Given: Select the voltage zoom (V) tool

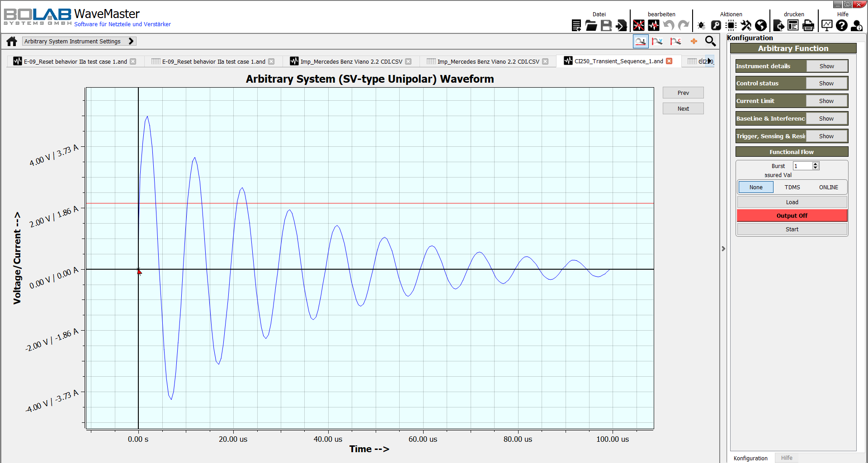Looking at the screenshot, I should point(657,41).
